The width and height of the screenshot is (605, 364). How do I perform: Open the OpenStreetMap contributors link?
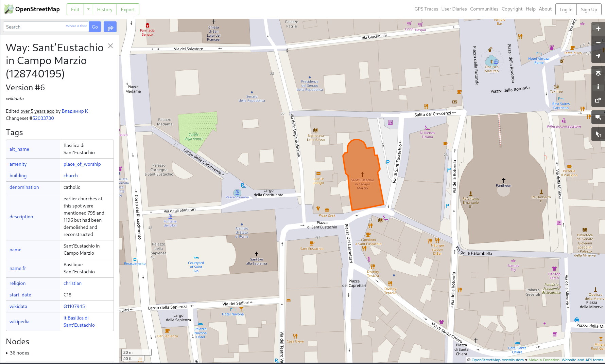pyautogui.click(x=498, y=360)
